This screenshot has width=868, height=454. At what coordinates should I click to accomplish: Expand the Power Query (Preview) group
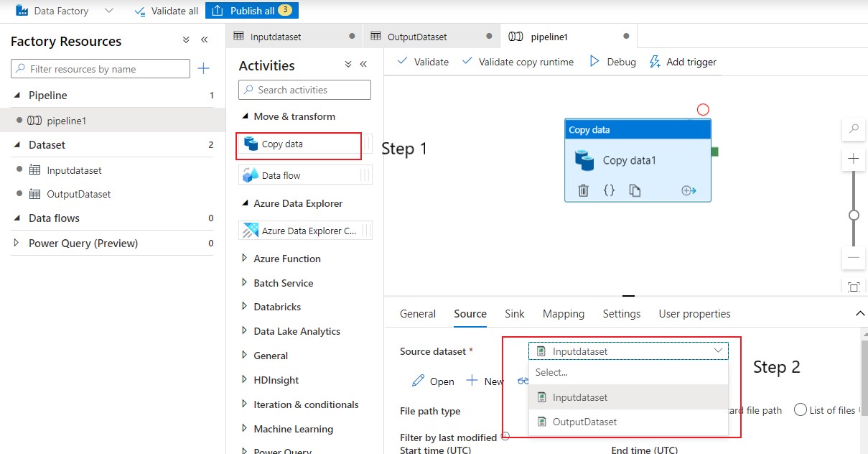pos(17,244)
